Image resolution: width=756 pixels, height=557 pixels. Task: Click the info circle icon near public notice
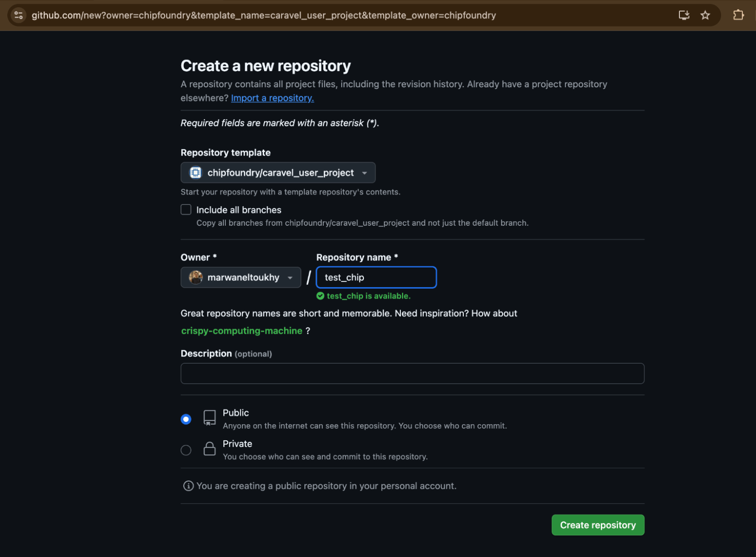[x=188, y=486]
